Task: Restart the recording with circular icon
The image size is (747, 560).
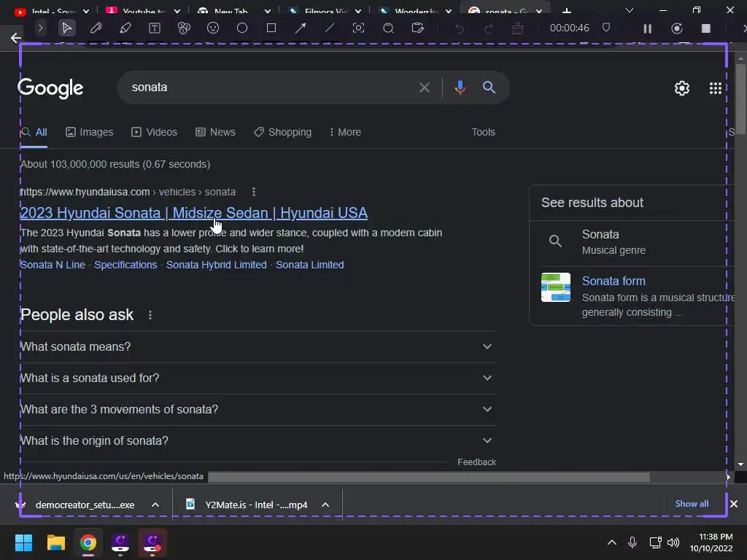Action: point(676,28)
